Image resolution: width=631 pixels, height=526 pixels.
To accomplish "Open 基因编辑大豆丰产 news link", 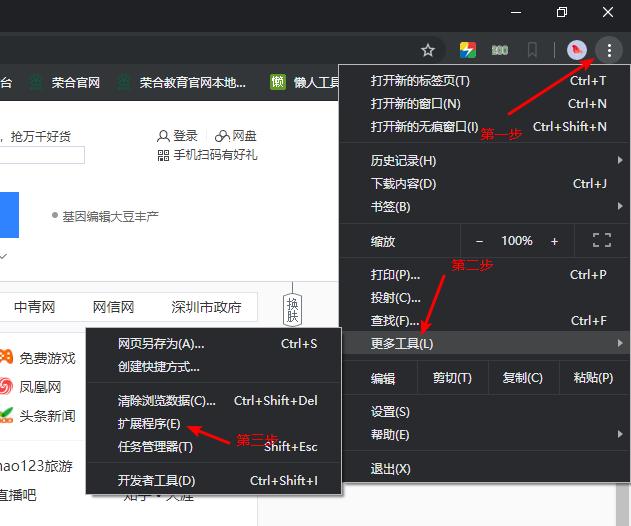I will [x=110, y=217].
